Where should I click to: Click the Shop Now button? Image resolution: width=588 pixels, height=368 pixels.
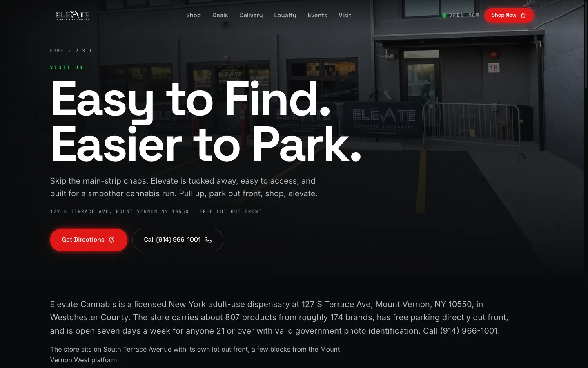509,15
